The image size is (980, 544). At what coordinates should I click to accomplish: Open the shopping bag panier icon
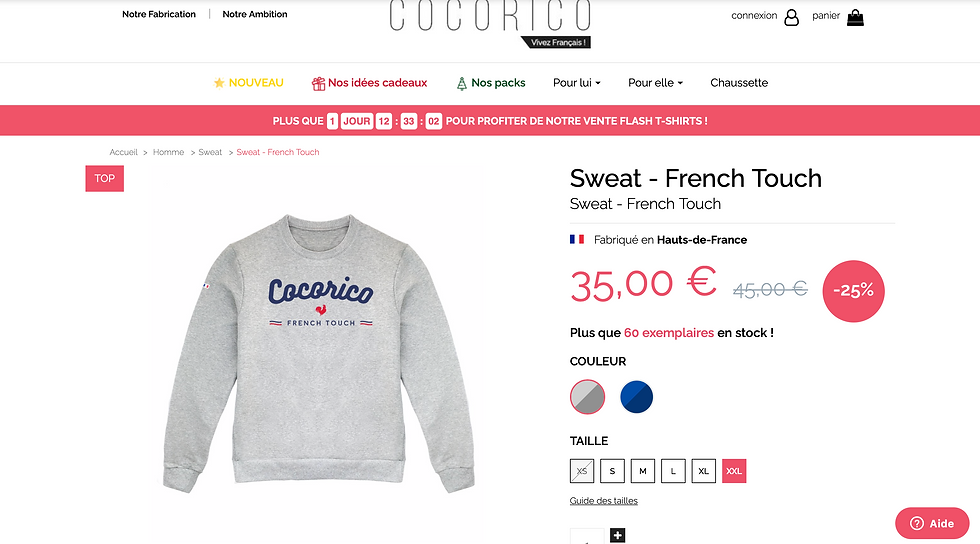(x=855, y=18)
